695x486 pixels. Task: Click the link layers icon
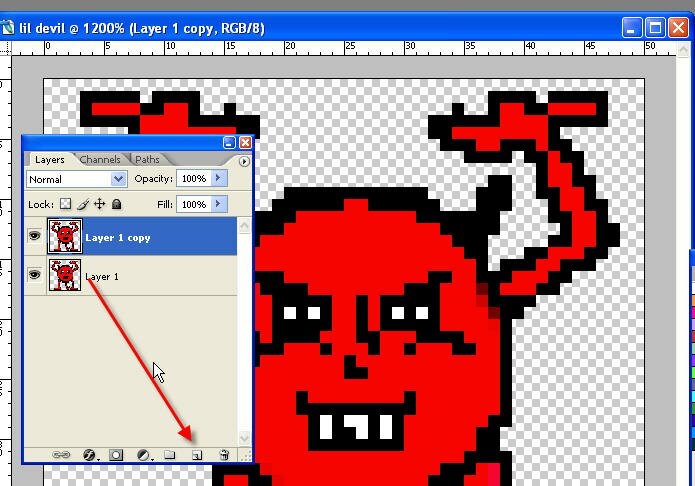click(61, 455)
